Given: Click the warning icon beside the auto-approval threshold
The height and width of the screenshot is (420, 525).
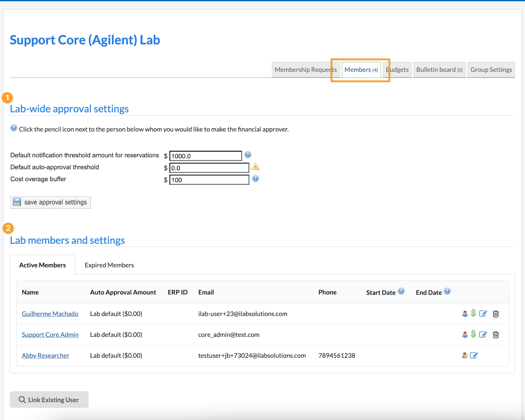Looking at the screenshot, I should (255, 167).
